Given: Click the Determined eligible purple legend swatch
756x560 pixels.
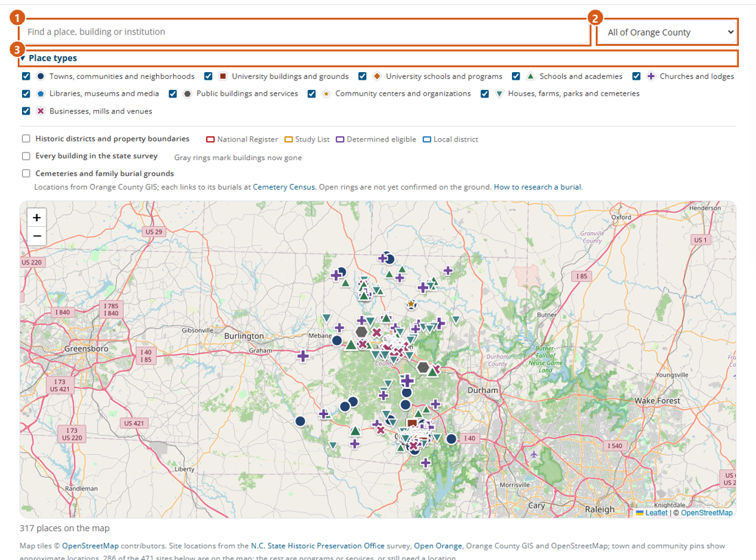Looking at the screenshot, I should (340, 139).
